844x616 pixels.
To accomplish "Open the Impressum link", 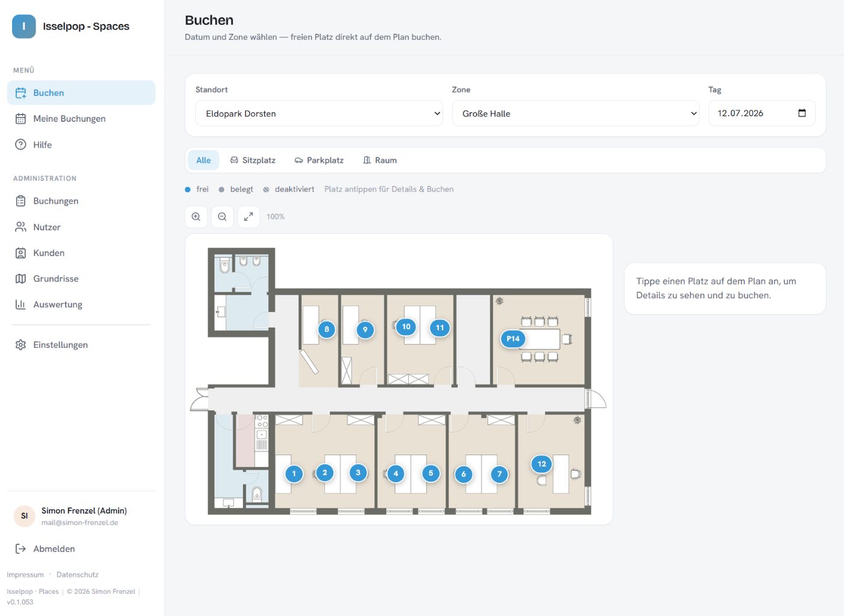I will [x=25, y=574].
